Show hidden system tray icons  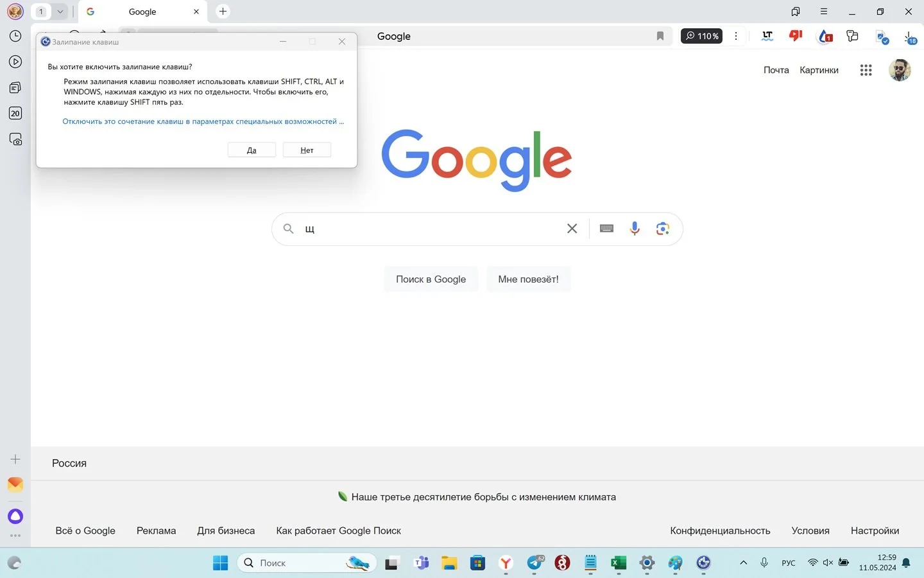743,563
